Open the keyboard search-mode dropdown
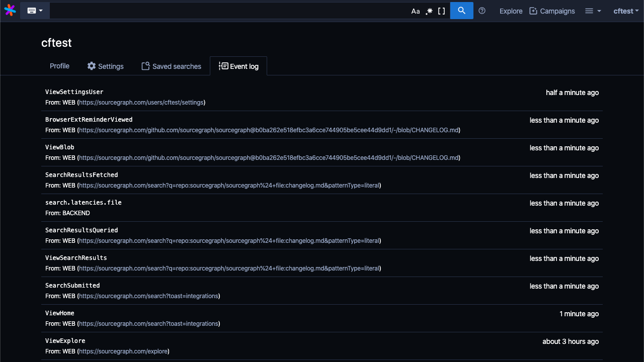The width and height of the screenshot is (644, 362). (x=35, y=11)
